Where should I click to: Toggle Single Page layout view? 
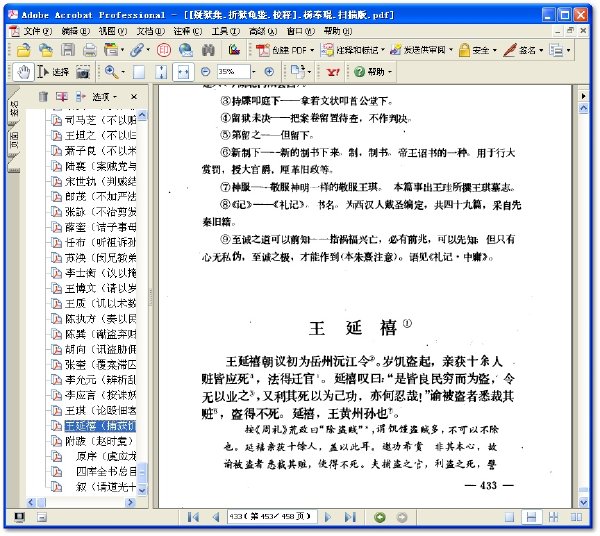click(x=509, y=517)
